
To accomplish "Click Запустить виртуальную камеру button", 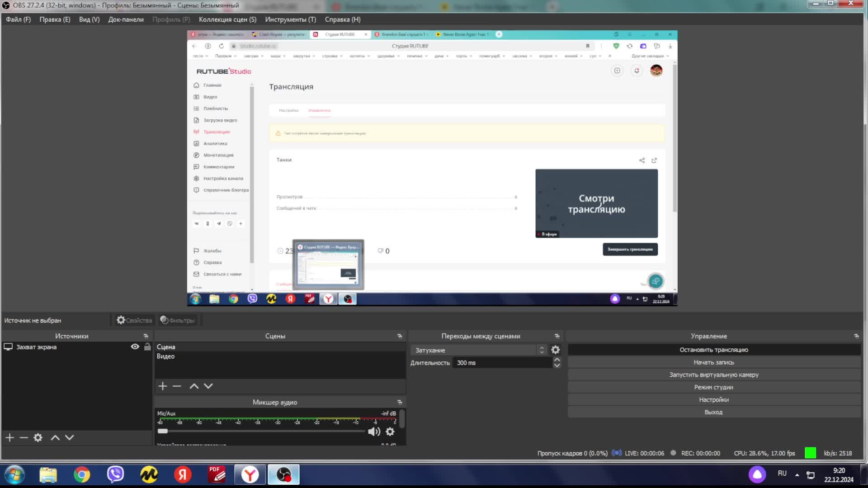I will coord(714,375).
